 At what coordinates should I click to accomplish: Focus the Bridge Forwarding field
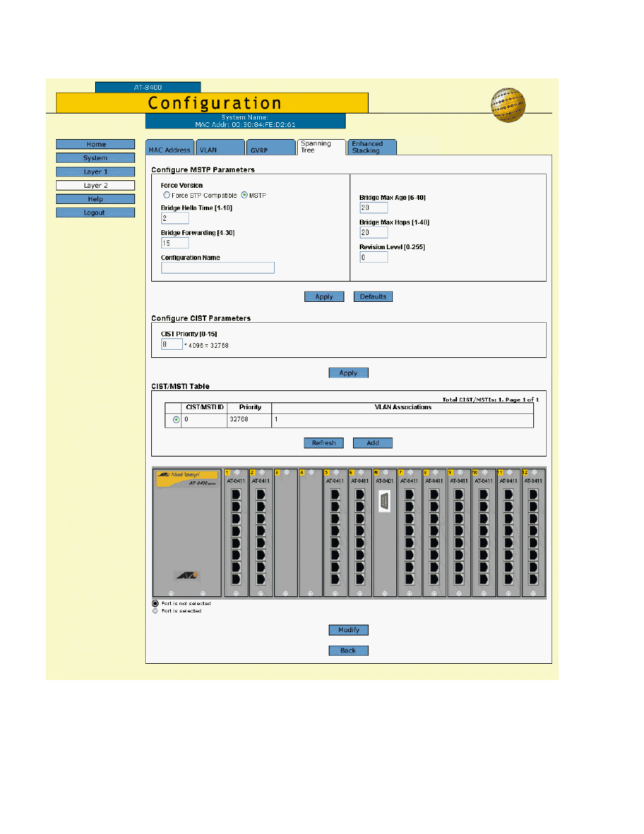[175, 243]
